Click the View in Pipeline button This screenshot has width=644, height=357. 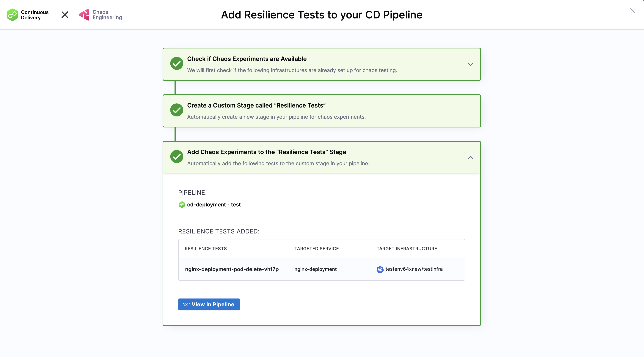[x=209, y=304]
